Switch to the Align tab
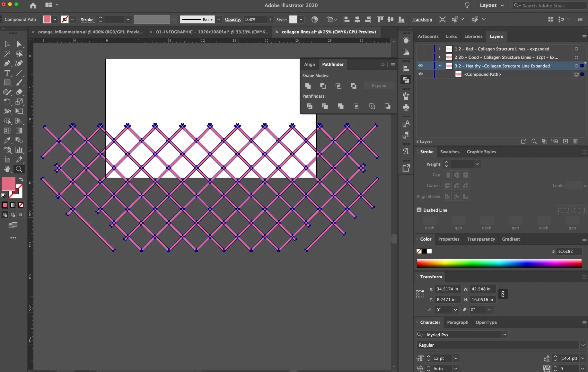This screenshot has width=588, height=372. pyautogui.click(x=310, y=64)
